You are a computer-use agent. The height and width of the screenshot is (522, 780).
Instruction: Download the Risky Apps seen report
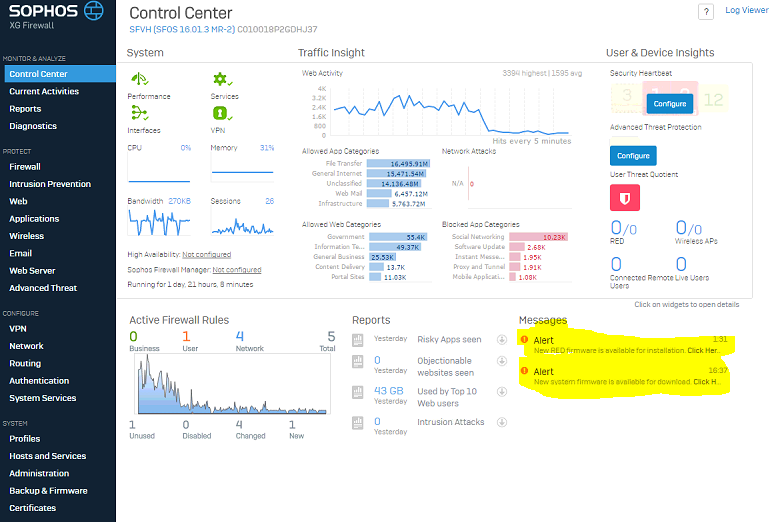(x=502, y=339)
